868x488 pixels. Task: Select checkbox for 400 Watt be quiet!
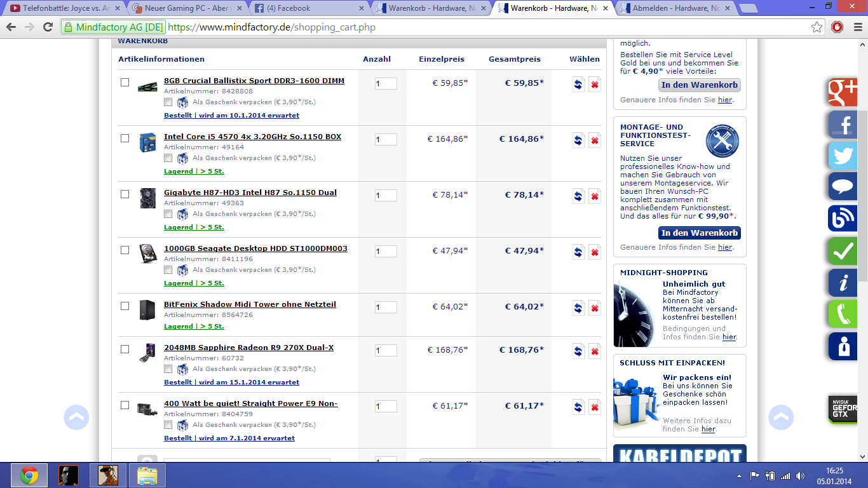125,405
